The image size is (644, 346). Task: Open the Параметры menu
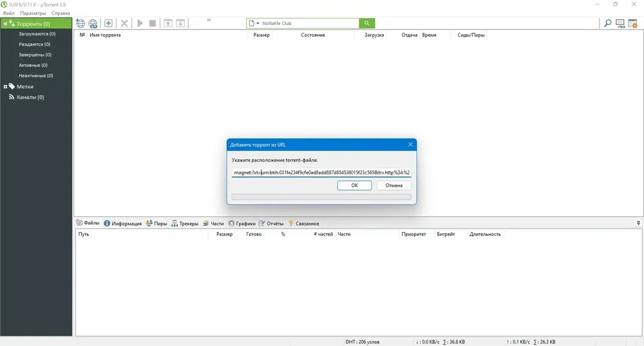coord(33,13)
